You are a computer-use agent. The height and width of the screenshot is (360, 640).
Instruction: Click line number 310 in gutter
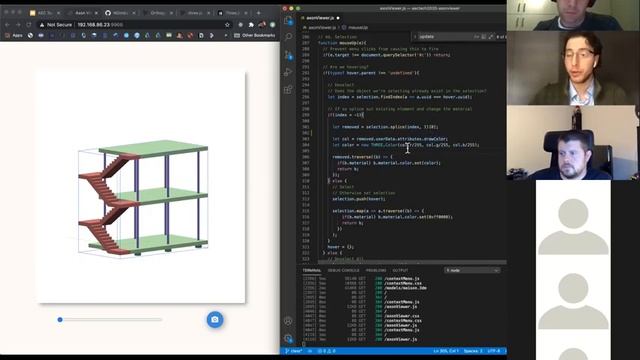(x=305, y=181)
